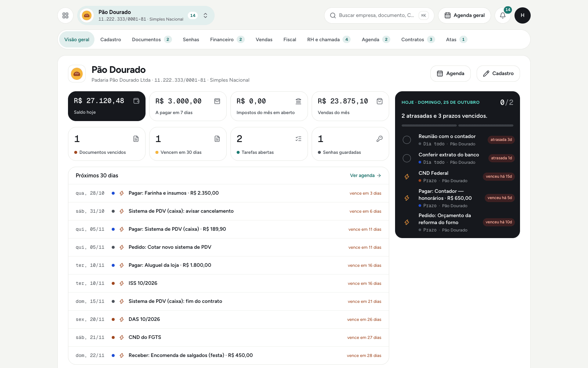Click lightning icon in ISS 10/2026 row

(122, 283)
